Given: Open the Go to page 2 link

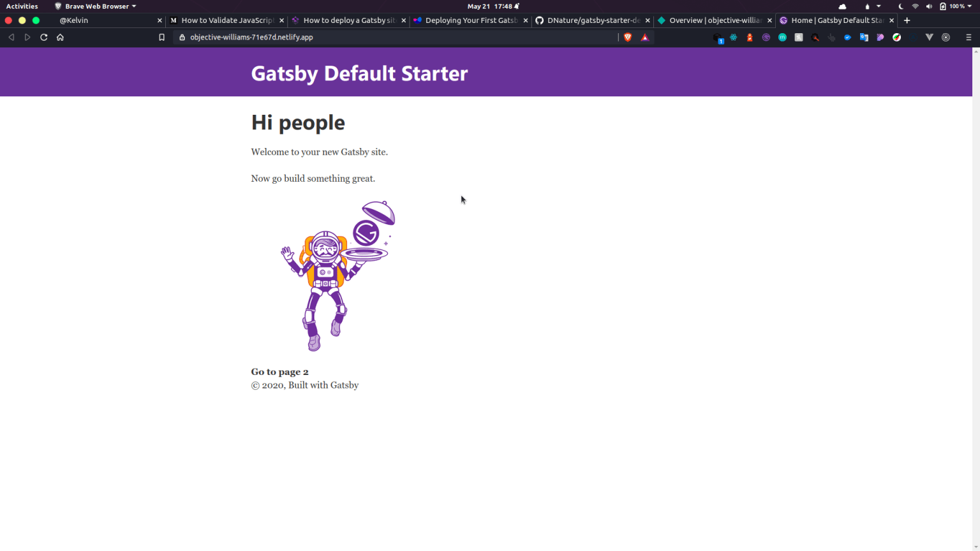Looking at the screenshot, I should pos(279,372).
